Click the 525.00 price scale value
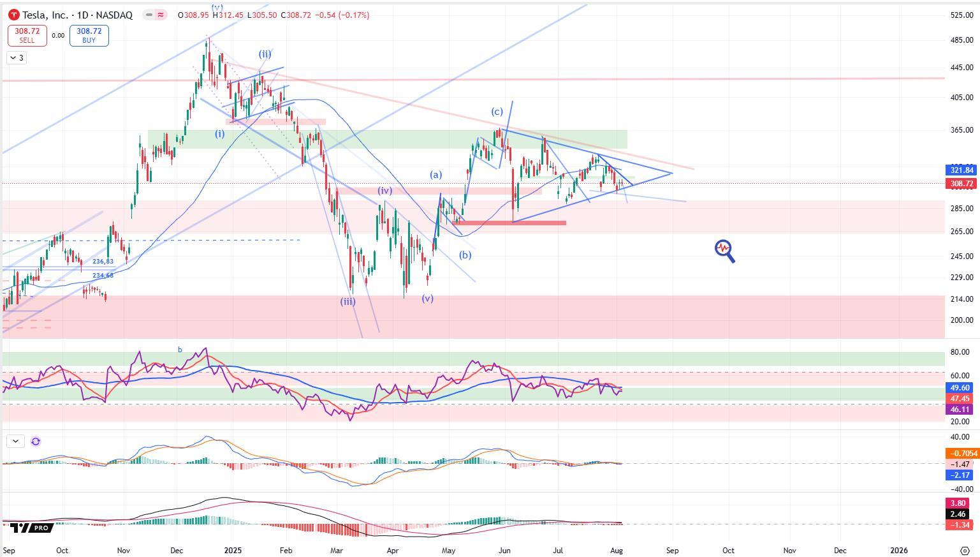980x557 pixels. click(x=962, y=15)
